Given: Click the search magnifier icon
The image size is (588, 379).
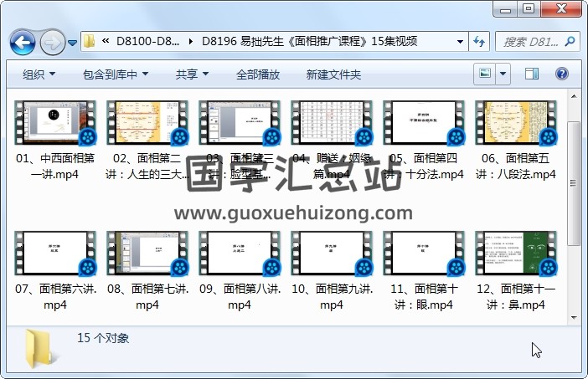Looking at the screenshot, I should (x=570, y=41).
